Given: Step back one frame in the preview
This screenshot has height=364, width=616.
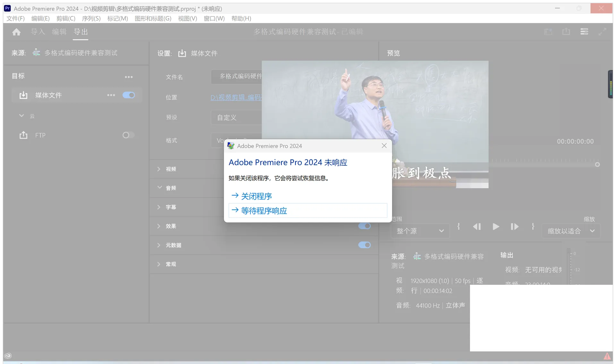Looking at the screenshot, I should (477, 227).
